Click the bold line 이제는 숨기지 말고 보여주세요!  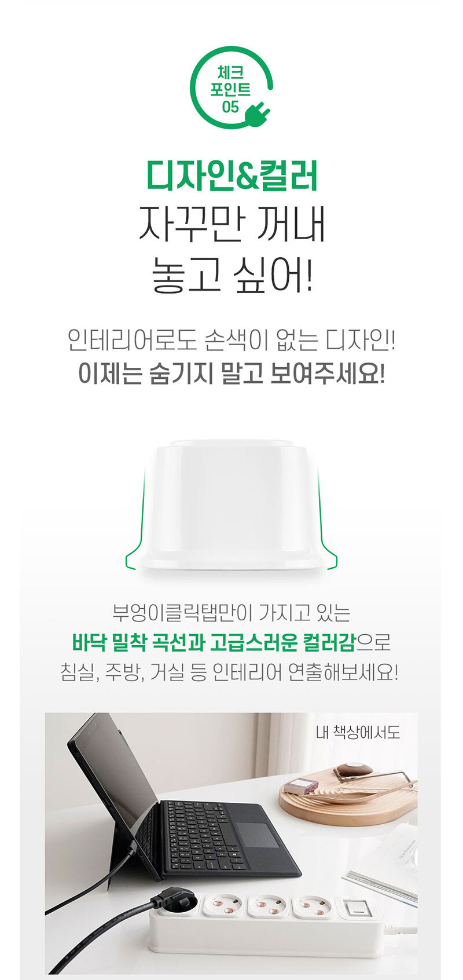click(231, 374)
